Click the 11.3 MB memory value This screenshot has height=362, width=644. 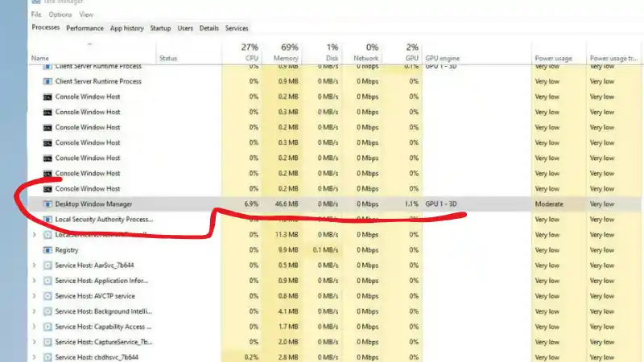(x=287, y=235)
